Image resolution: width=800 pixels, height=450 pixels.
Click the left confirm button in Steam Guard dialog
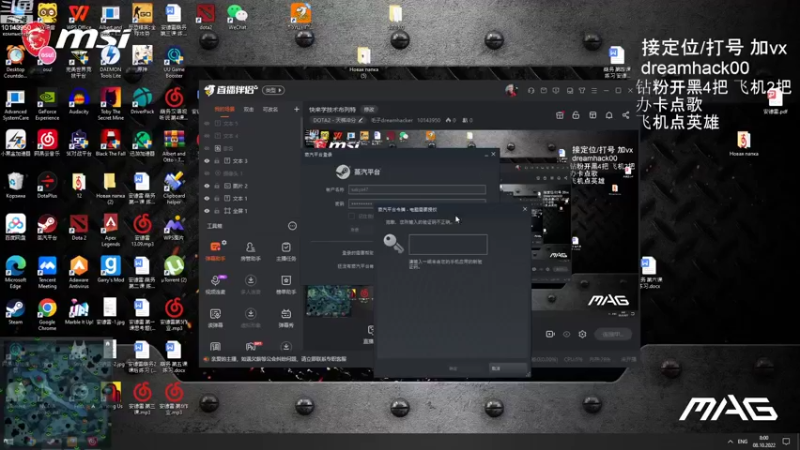453,368
